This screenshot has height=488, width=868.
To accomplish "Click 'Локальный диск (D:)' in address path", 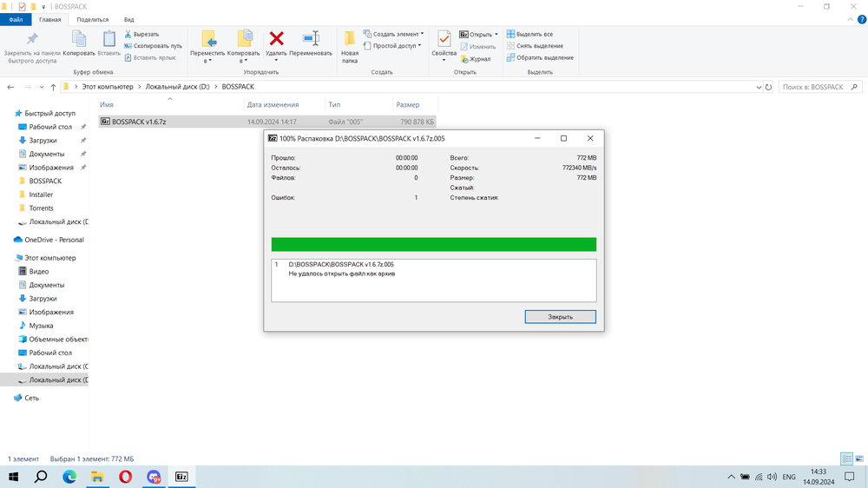I will [177, 87].
